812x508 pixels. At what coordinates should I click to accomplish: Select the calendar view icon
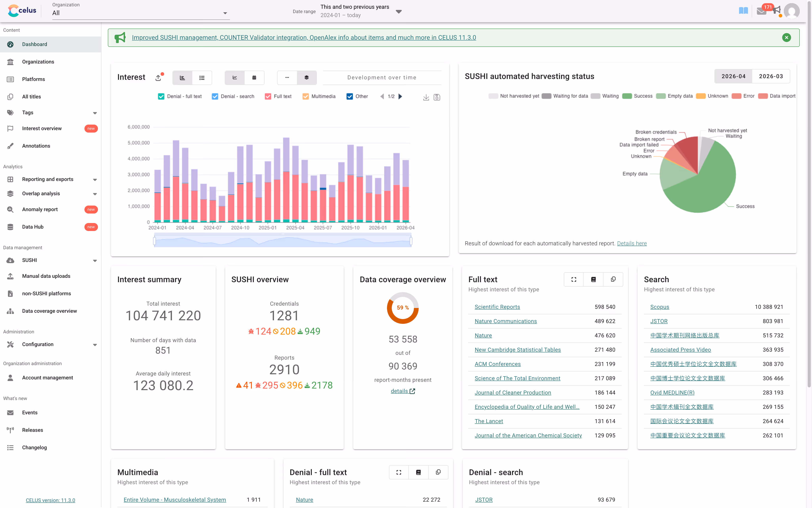pyautogui.click(x=254, y=78)
